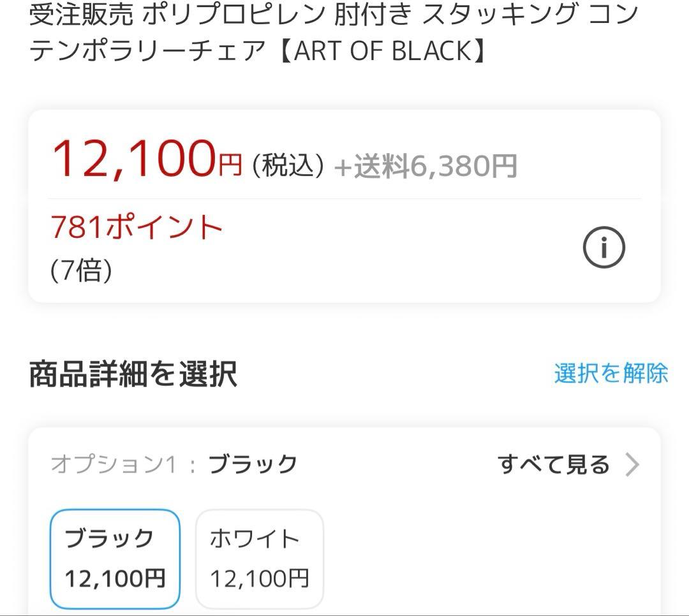This screenshot has height=616, width=689.
Task: Confirm black by tapping ブラック 12,100円 card
Action: (x=115, y=558)
